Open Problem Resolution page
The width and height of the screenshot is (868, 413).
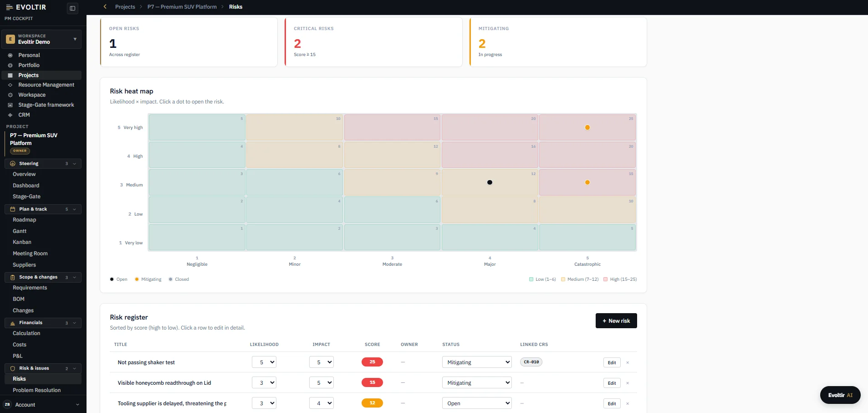[x=36, y=390]
